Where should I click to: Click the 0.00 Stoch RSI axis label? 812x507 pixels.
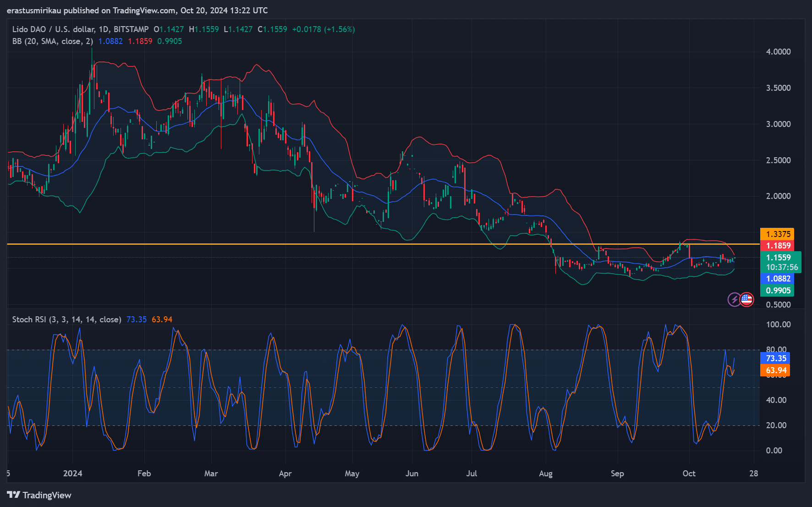point(774,451)
